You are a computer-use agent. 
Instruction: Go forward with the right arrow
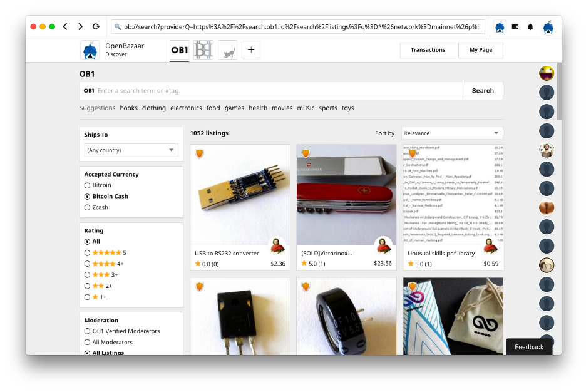pyautogui.click(x=80, y=26)
